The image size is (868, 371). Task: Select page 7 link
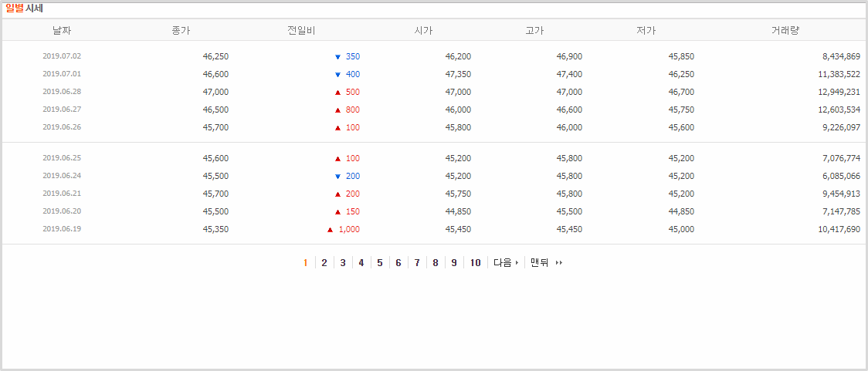click(x=417, y=262)
